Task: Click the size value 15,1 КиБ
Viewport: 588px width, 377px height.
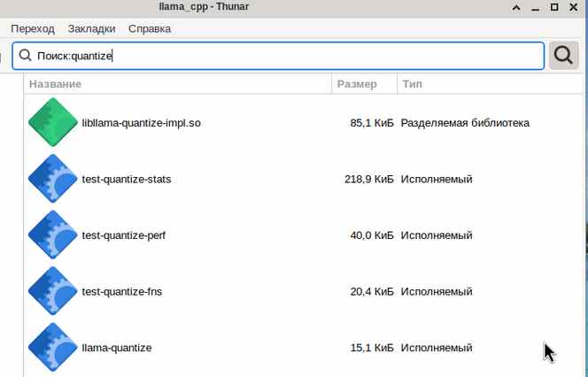Action: [372, 348]
